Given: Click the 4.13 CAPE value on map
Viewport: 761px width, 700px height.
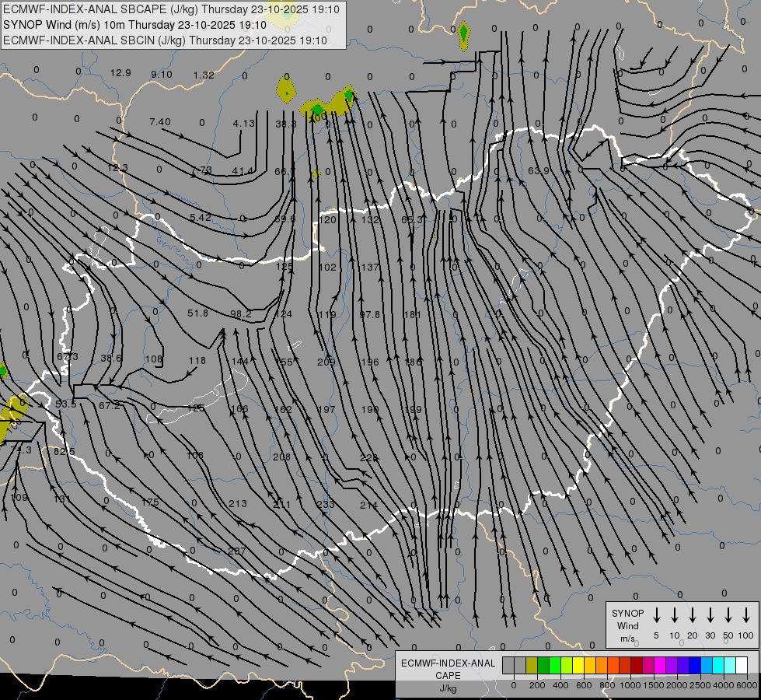Looking at the screenshot, I should pyautogui.click(x=243, y=124).
